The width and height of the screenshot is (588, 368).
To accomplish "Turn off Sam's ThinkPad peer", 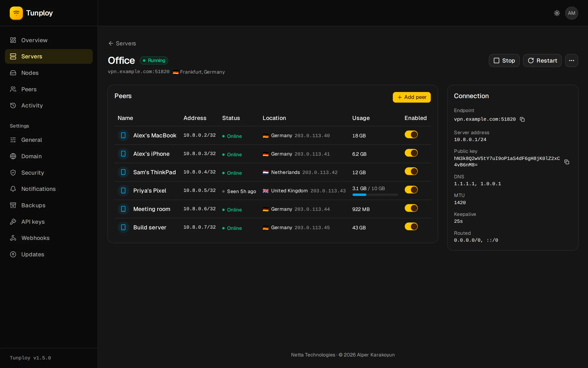I will pos(411,171).
